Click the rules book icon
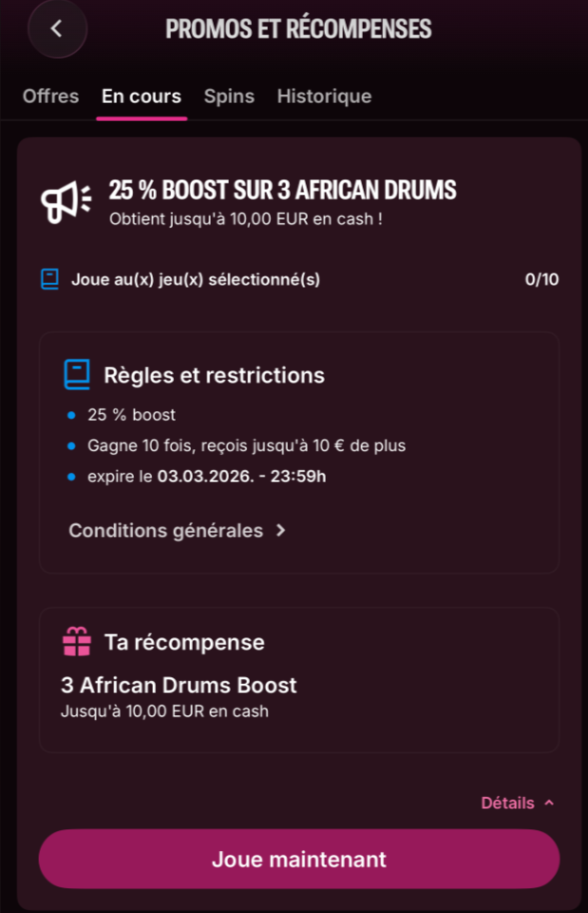 (x=77, y=375)
